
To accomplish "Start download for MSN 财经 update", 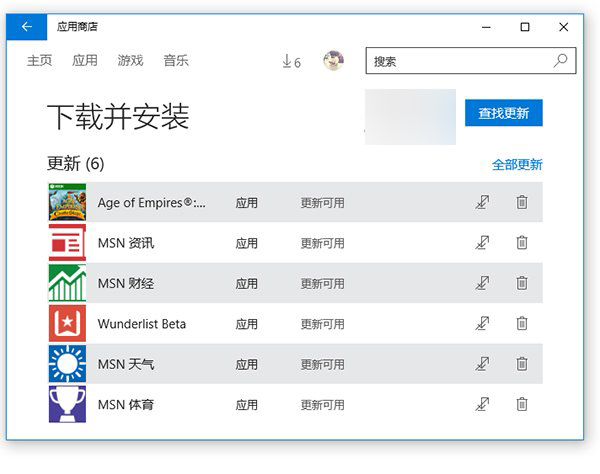I will coord(482,283).
